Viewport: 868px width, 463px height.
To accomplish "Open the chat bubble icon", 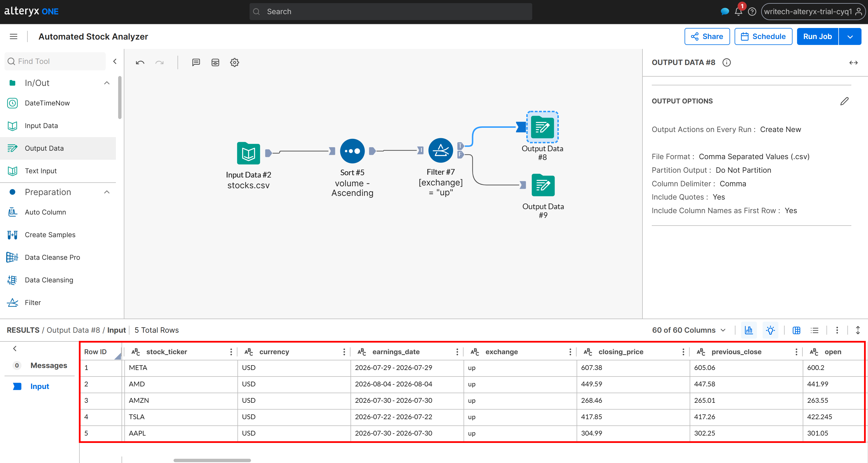I will click(x=724, y=12).
